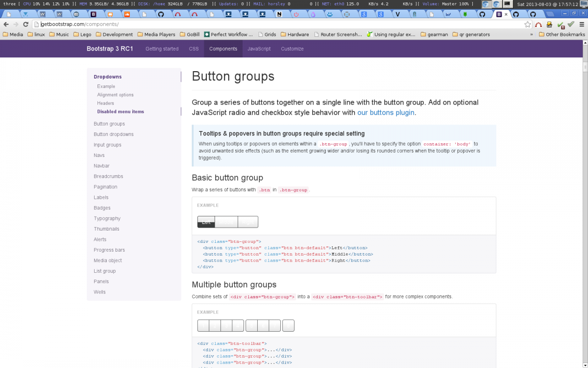Image resolution: width=588 pixels, height=368 pixels.
Task: Jump to Headers under Dropdowns in sidebar
Action: (x=105, y=103)
